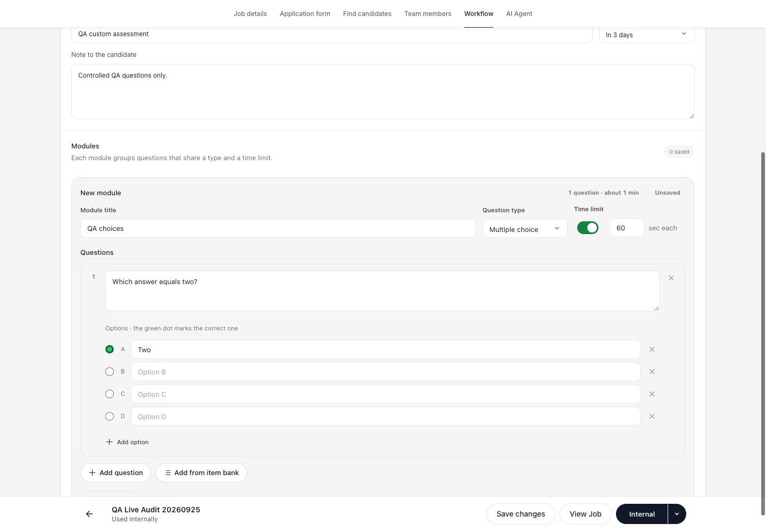Mark option A as the correct answer
This screenshot has height=532, width=766.
[110, 350]
